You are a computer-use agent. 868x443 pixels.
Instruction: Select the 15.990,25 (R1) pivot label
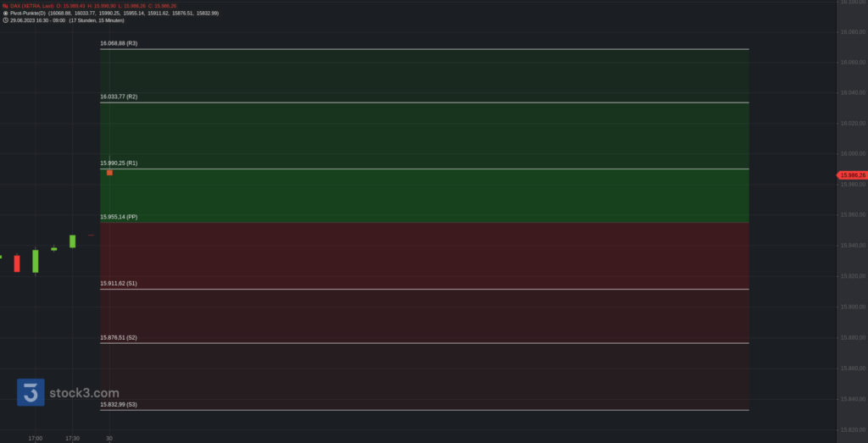pyautogui.click(x=119, y=163)
